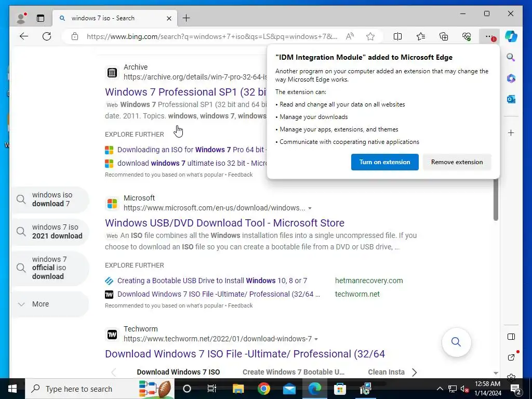Show hidden tray icons chevron
Image resolution: width=532 pixels, height=399 pixels.
pos(440,389)
